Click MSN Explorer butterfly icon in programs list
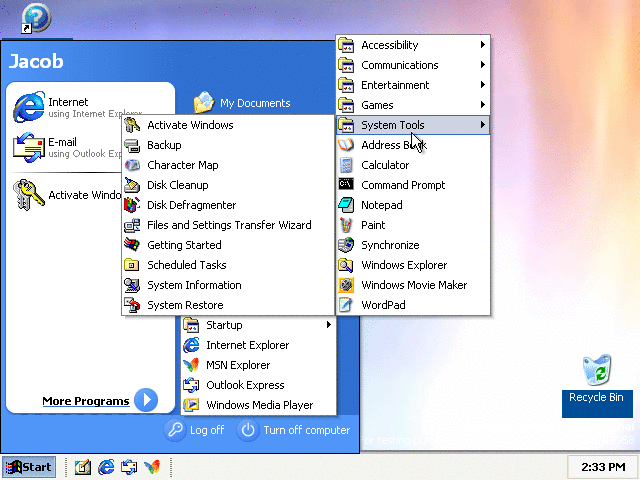Viewport: 640px width, 480px height. click(x=191, y=365)
